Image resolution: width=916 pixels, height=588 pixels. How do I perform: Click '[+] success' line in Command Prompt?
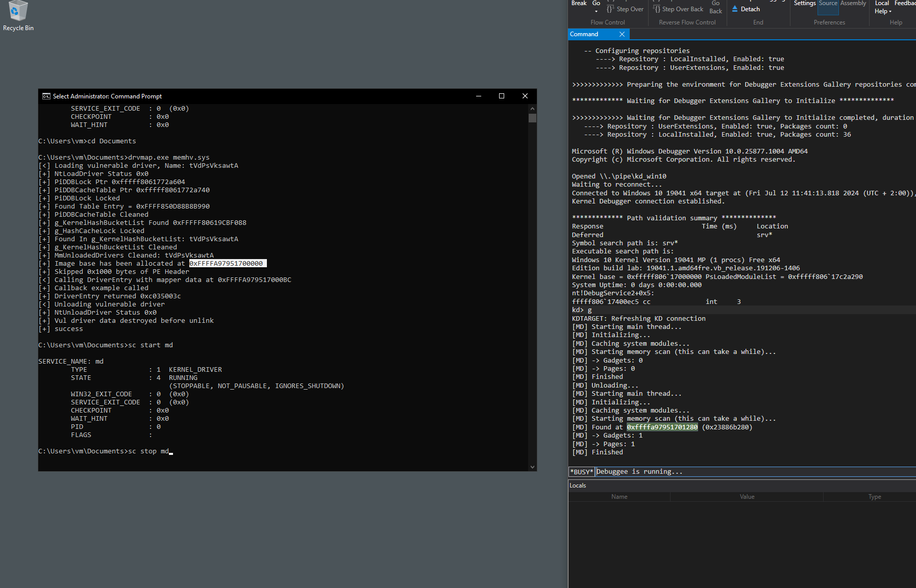pos(61,329)
